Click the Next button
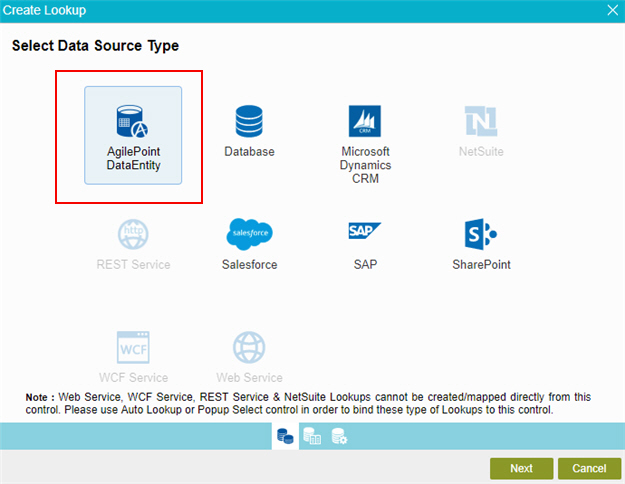The image size is (625, 484). click(x=521, y=468)
